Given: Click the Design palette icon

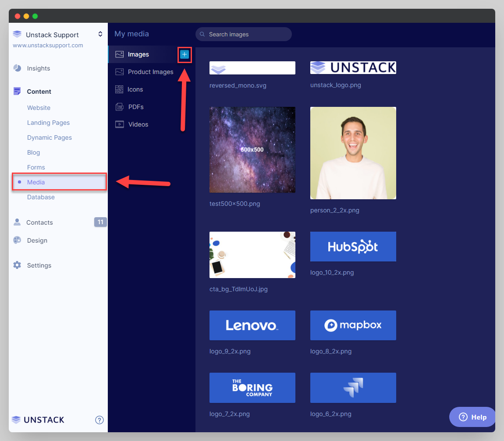Looking at the screenshot, I should 17,240.
